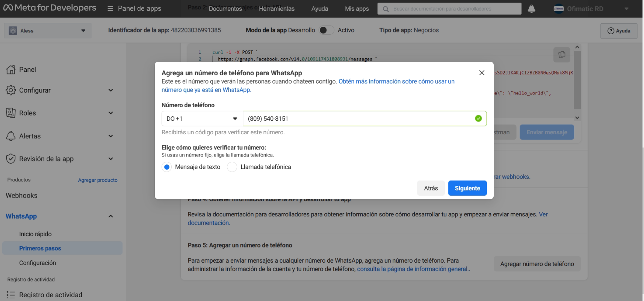Click the notifications bell icon
This screenshot has width=644, height=301.
(x=531, y=9)
